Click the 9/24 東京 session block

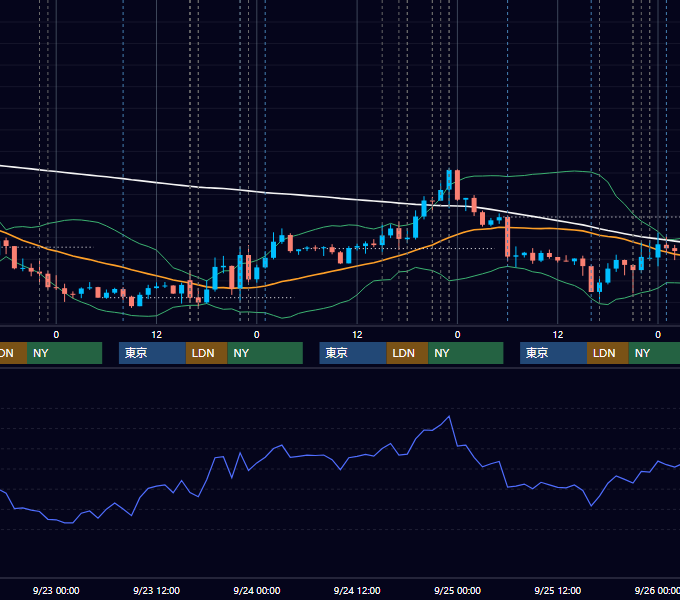coord(353,353)
